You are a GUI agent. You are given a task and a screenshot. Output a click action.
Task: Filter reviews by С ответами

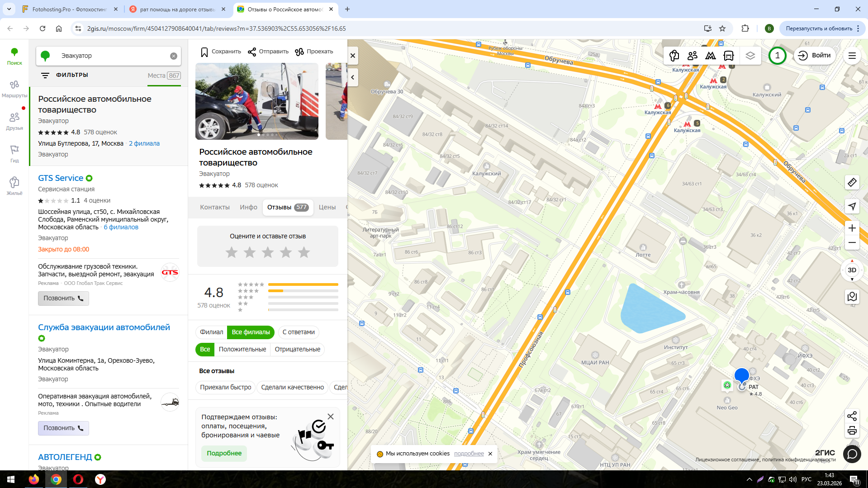(299, 332)
